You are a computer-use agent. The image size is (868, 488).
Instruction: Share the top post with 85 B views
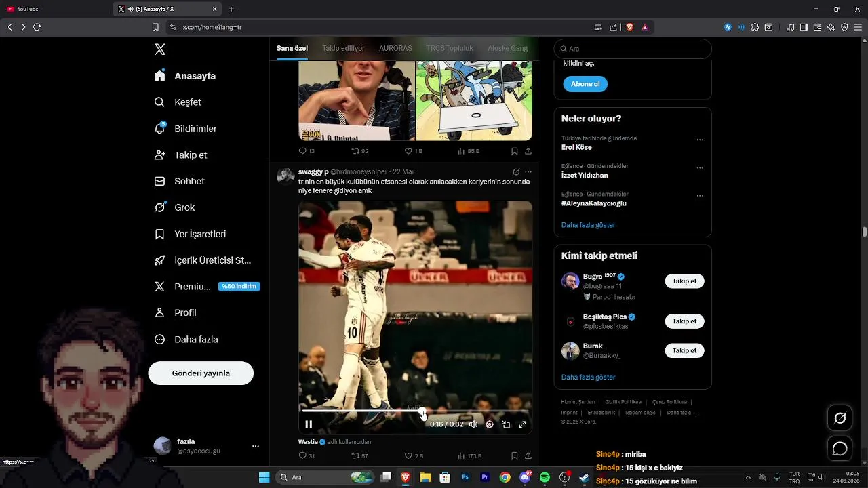coord(528,151)
